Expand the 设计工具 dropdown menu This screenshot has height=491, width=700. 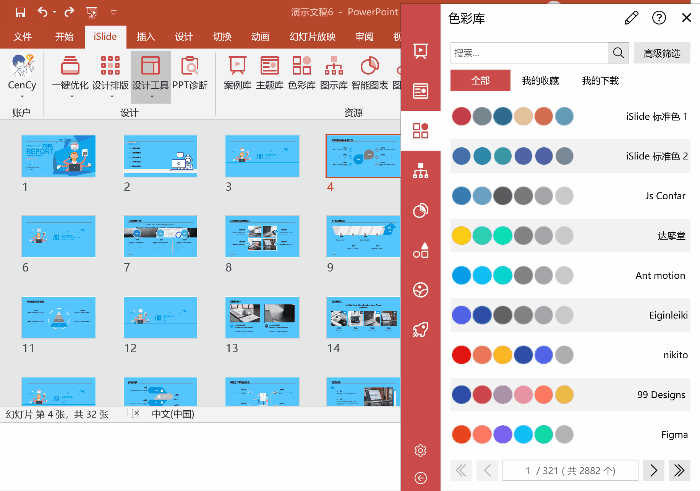click(x=150, y=98)
